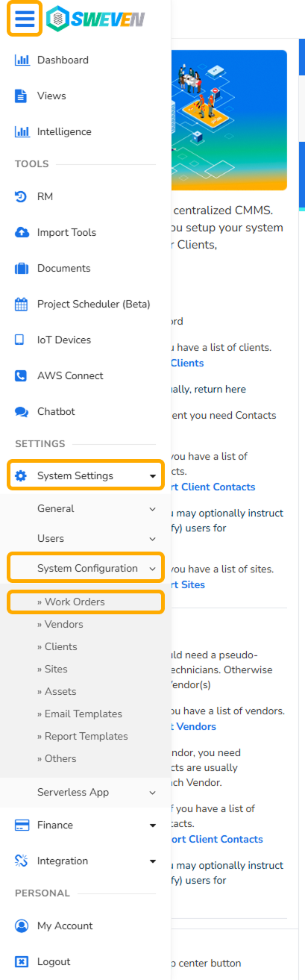
Task: Open the Chatbot speech bubble icon
Action: (22, 411)
